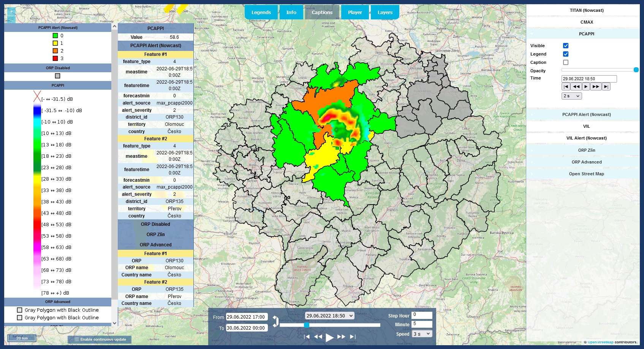Click the To date input field
The width and height of the screenshot is (644, 349).
point(247,328)
